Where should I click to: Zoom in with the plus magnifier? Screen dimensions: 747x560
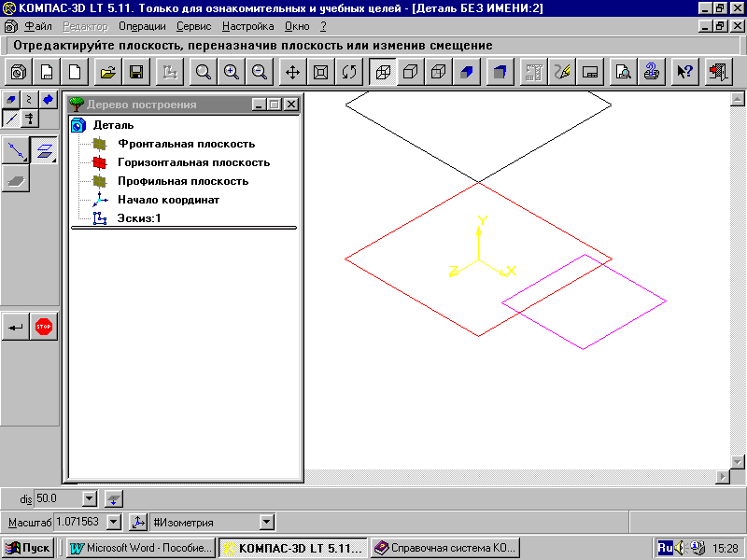231,72
